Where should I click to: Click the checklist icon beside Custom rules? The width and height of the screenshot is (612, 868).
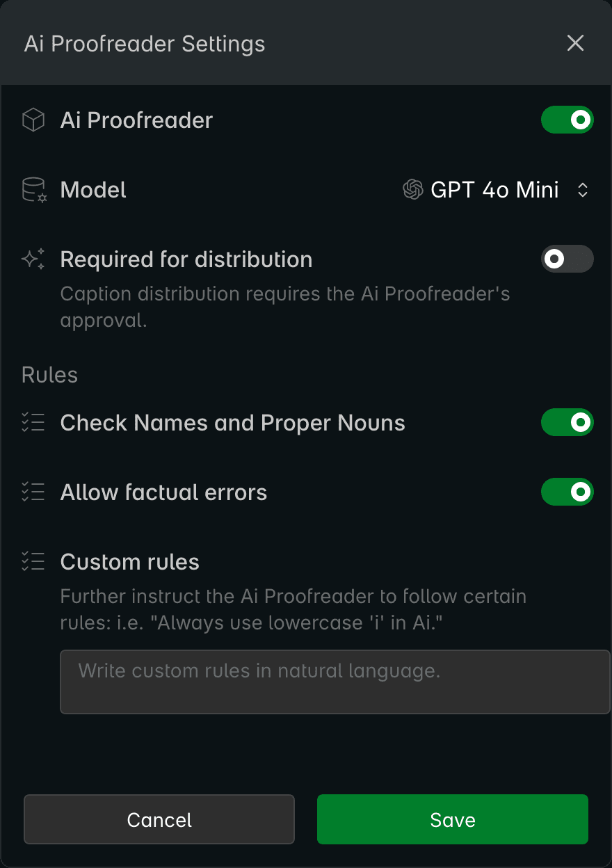(x=33, y=561)
